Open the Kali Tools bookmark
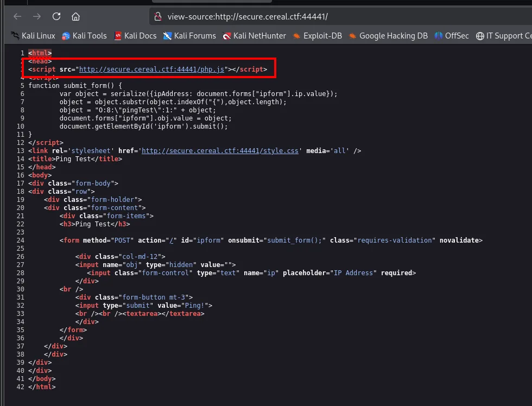This screenshot has width=532, height=406. click(84, 36)
